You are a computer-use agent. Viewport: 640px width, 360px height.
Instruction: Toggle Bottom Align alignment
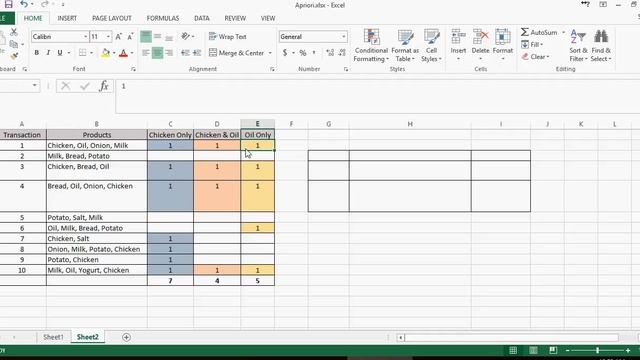169,37
